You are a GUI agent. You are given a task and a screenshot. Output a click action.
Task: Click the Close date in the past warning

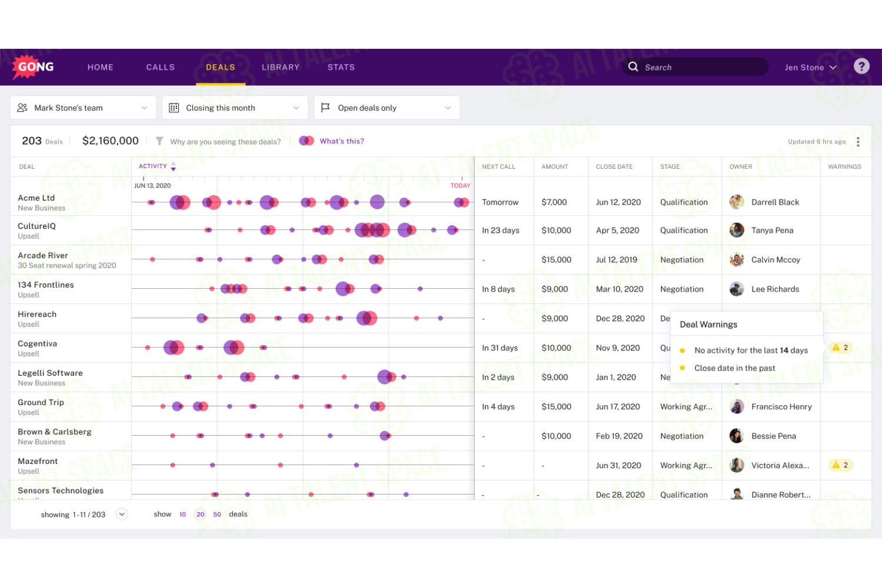734,368
